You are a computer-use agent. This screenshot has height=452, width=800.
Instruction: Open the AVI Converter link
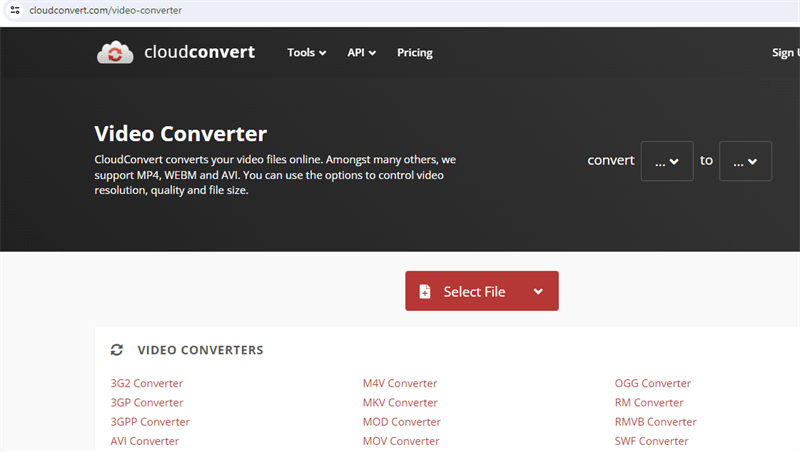point(145,441)
